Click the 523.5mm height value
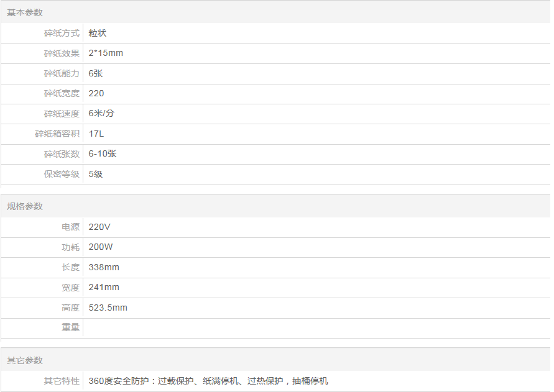The height and width of the screenshot is (392, 554). 108,308
